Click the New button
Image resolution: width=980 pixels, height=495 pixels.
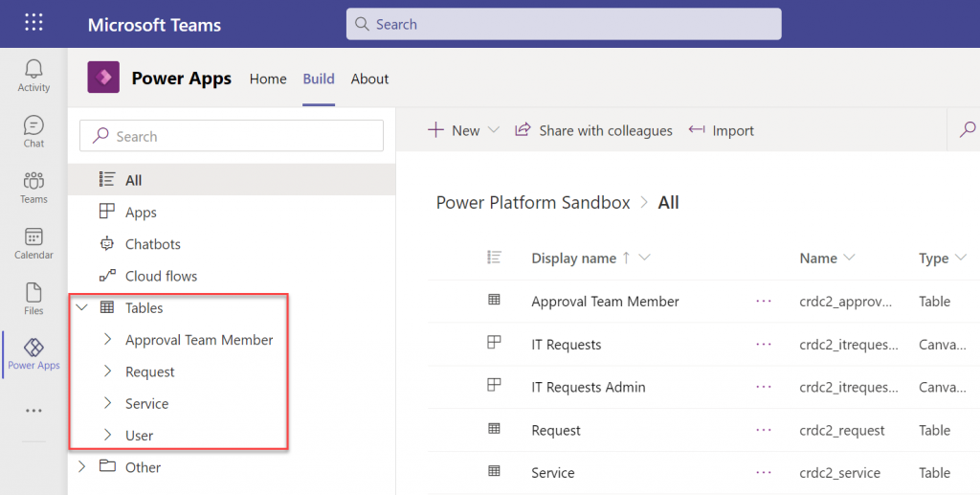[454, 130]
